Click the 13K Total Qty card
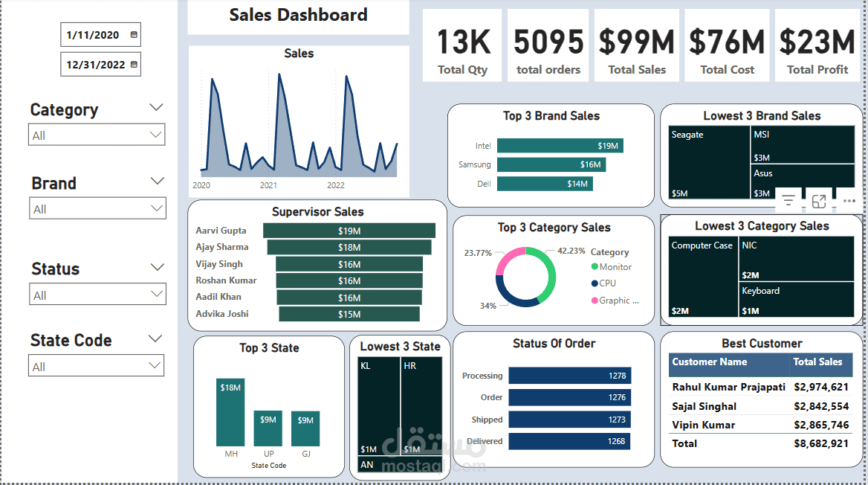The height and width of the screenshot is (485, 868). (462, 45)
